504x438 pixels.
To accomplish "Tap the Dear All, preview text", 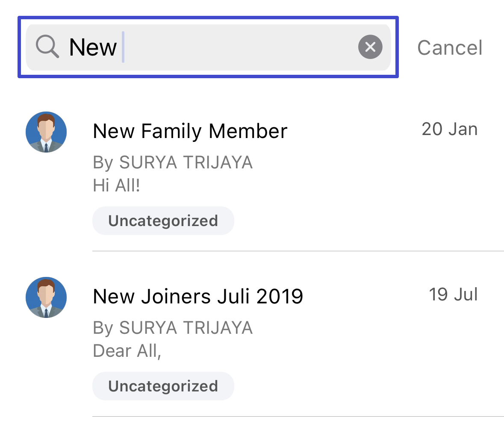I will click(x=127, y=351).
